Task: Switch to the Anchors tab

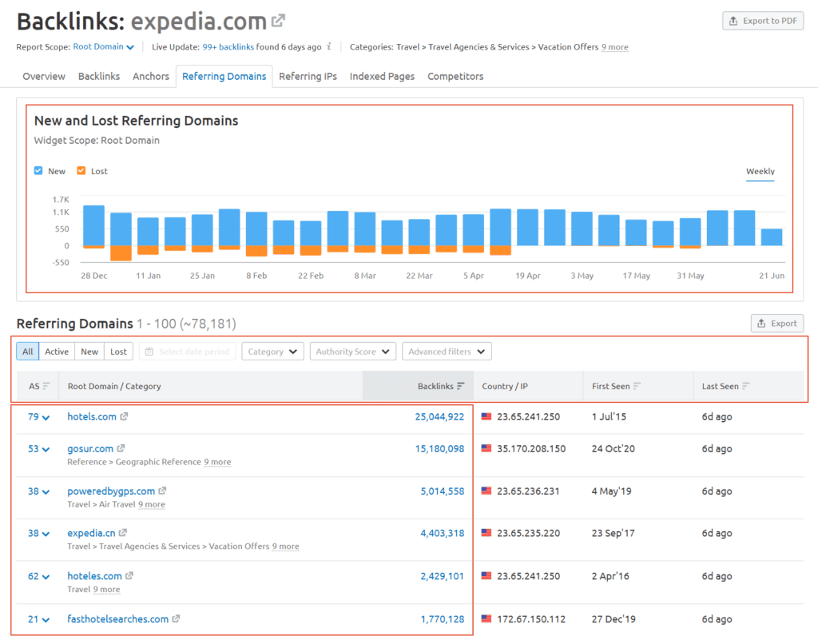Action: coord(151,76)
